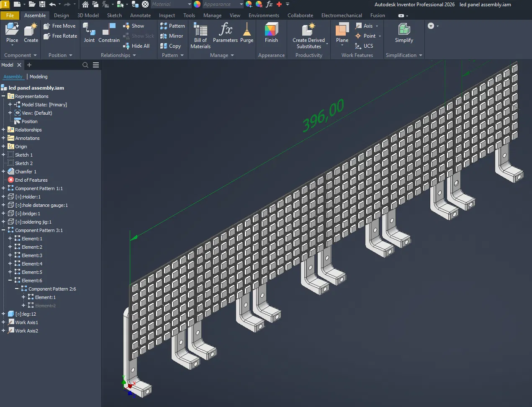Click the Place component icon
This screenshot has width=532, height=407.
[x=12, y=30]
